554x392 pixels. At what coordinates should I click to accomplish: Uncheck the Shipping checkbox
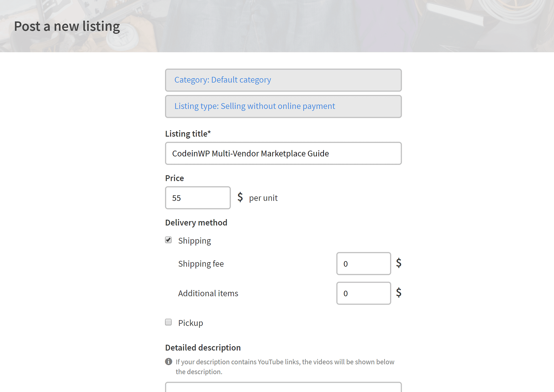[x=169, y=240]
